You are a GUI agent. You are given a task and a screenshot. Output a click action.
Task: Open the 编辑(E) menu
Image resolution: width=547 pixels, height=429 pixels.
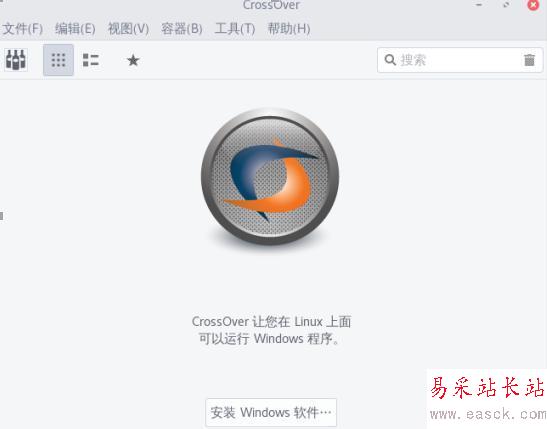click(x=75, y=29)
